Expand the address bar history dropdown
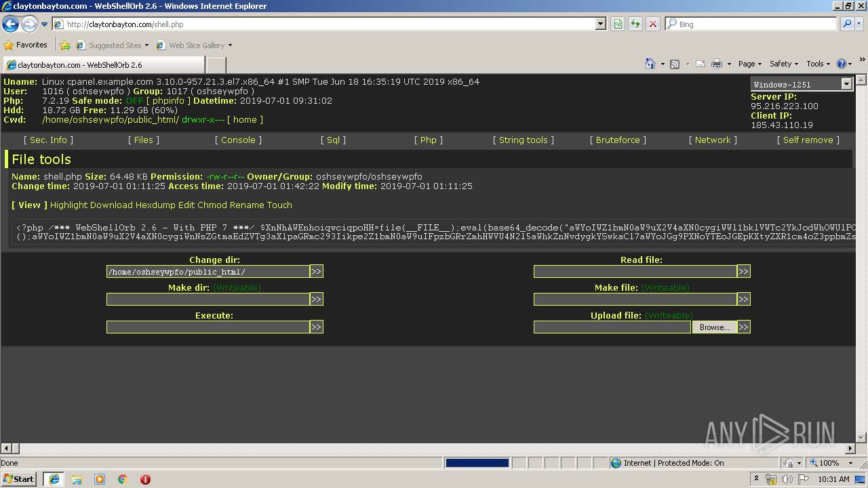The width and height of the screenshot is (868, 488). (600, 24)
